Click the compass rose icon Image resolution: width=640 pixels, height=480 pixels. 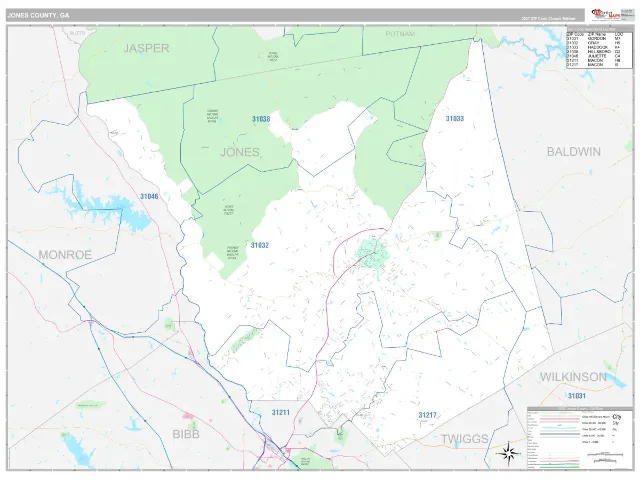[x=508, y=453]
